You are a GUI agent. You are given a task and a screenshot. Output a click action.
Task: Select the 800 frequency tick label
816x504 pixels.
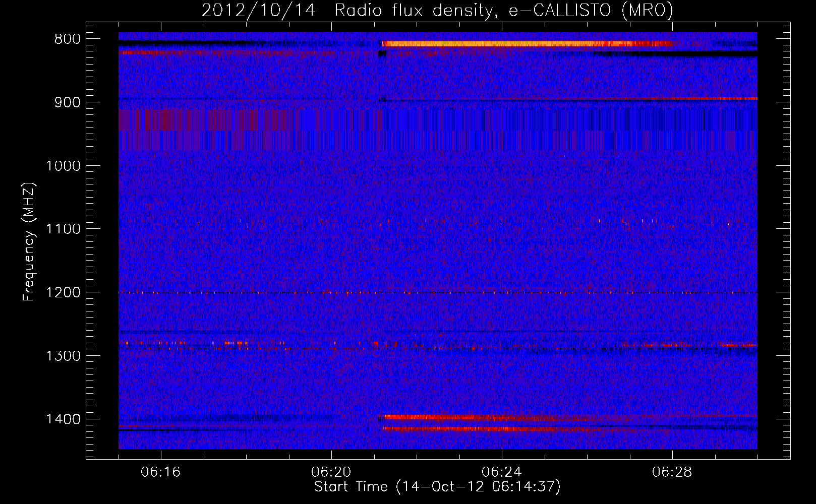tap(67, 39)
